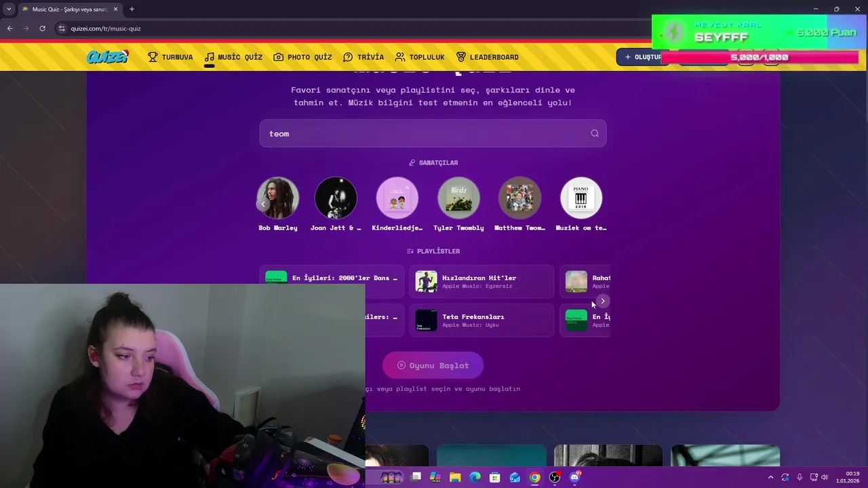Go back in the browser
Screen dimensions: 868x488
9,28
